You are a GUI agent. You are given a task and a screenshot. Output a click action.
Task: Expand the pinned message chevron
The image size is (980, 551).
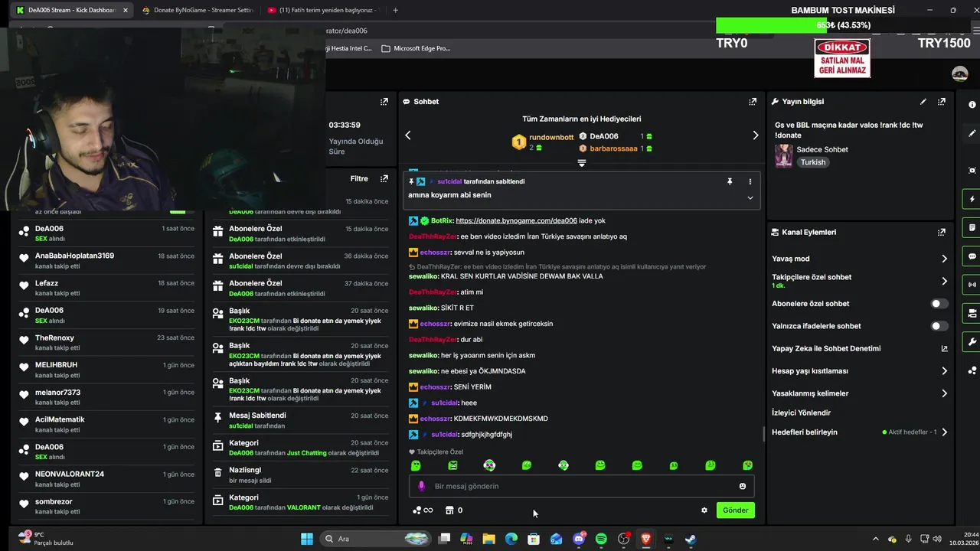coord(750,197)
